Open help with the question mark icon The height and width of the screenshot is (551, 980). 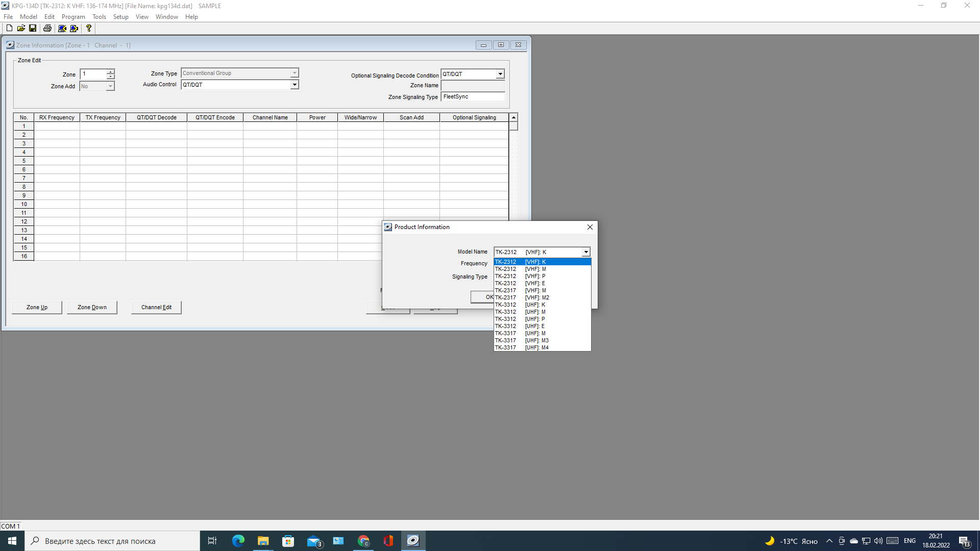pos(89,28)
